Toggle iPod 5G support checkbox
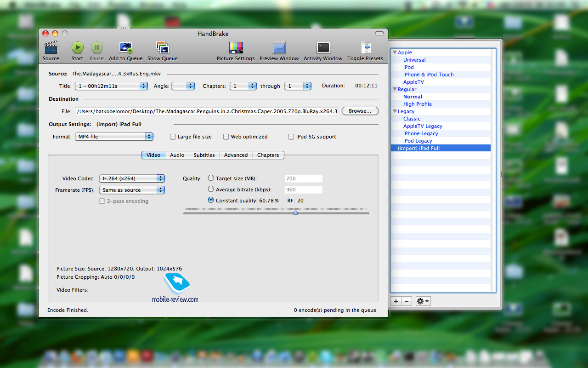 coord(291,137)
